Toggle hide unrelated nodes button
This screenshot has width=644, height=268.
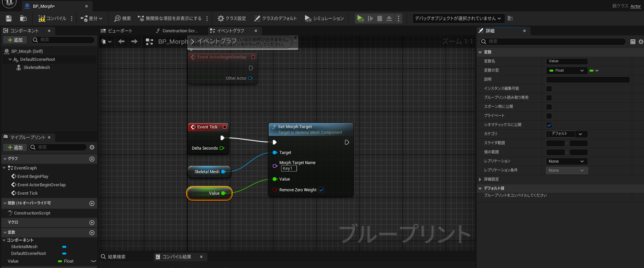(x=170, y=18)
